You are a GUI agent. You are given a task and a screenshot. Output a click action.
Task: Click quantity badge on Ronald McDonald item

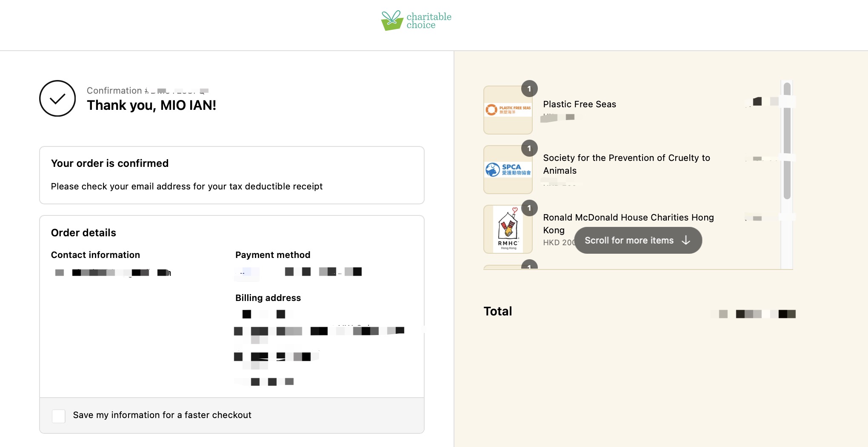coord(529,208)
